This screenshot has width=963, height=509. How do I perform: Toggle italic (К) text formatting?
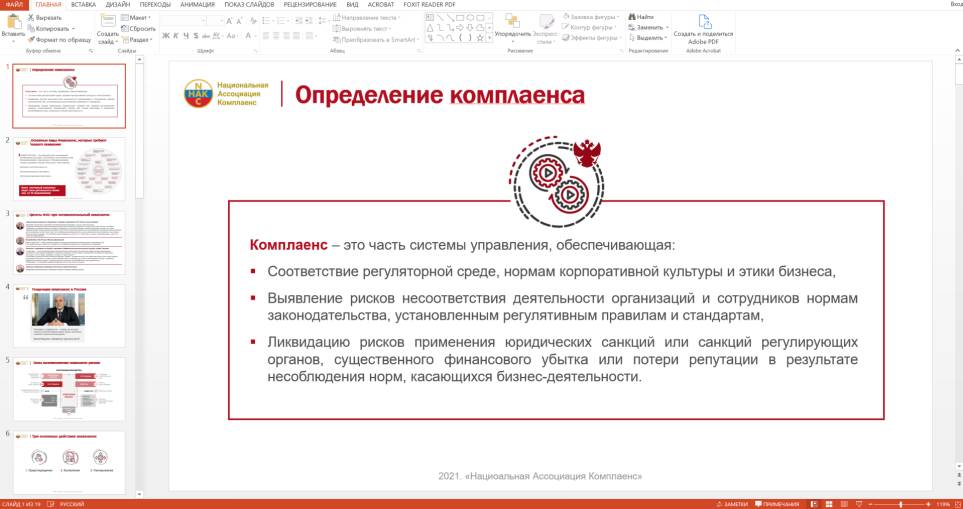174,36
